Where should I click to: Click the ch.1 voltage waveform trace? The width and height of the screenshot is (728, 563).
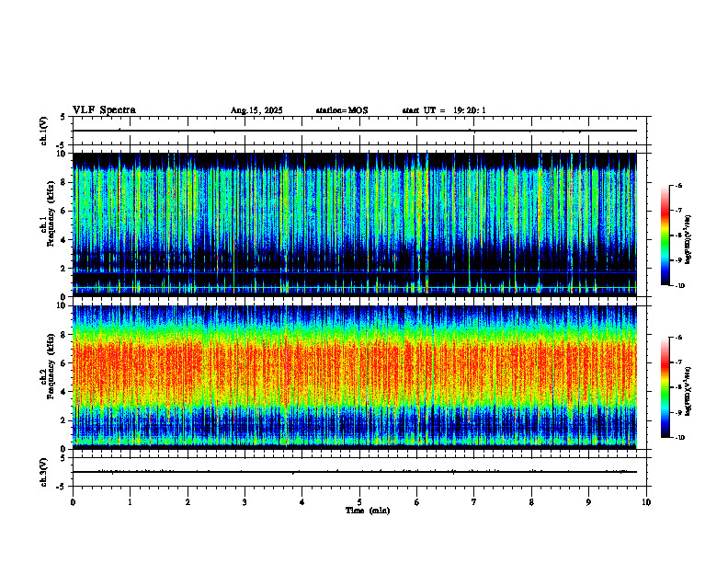[x=355, y=131]
